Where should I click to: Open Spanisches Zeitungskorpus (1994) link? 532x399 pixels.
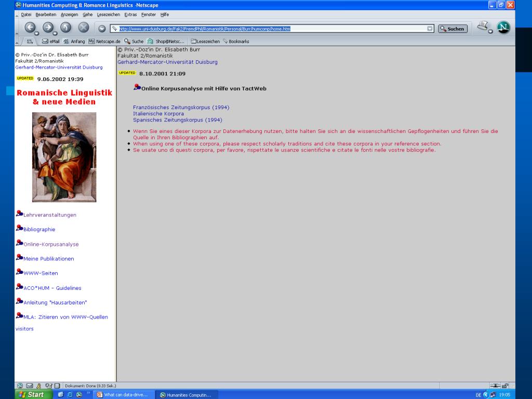click(x=178, y=120)
